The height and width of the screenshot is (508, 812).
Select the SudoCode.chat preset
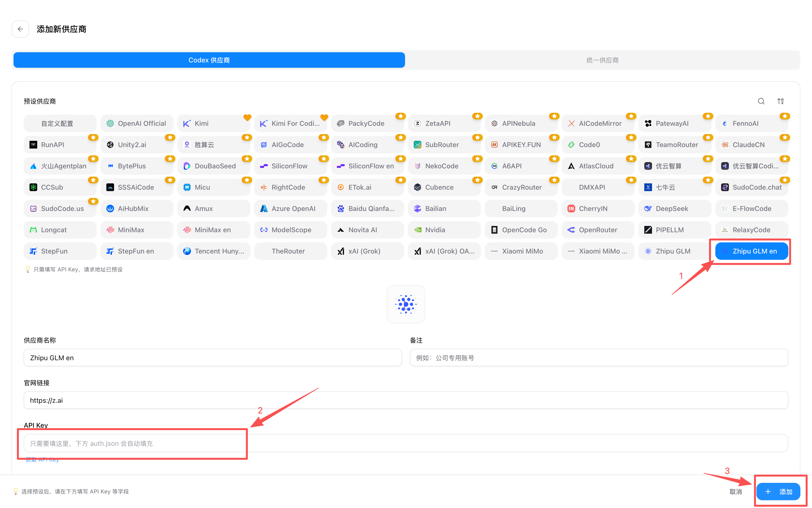point(752,187)
